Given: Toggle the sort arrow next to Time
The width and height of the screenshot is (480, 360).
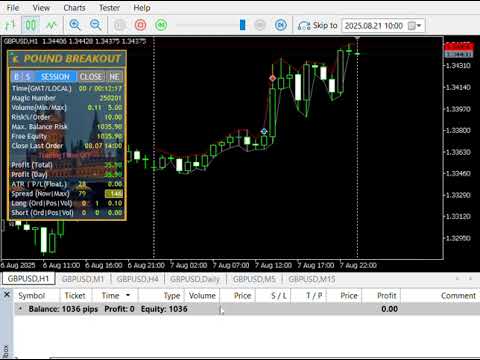Looking at the screenshot, I should [128, 295].
